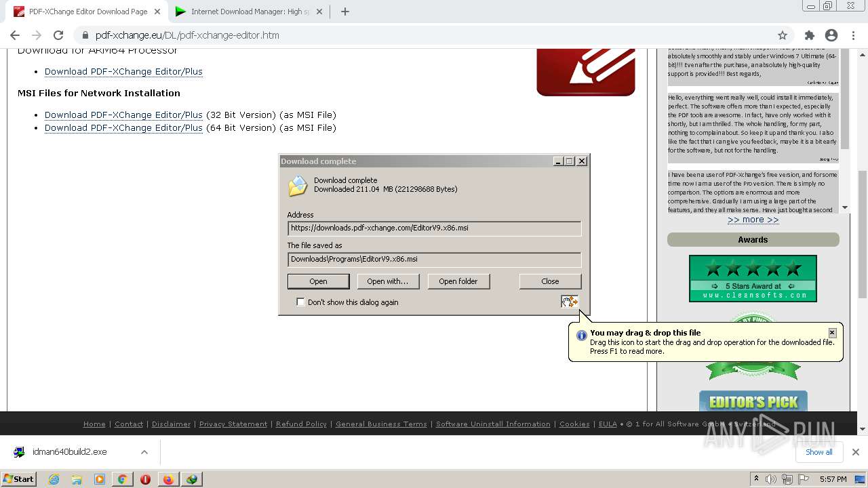Open General Business Terms footer link
Image resolution: width=868 pixels, height=488 pixels.
[x=381, y=424]
